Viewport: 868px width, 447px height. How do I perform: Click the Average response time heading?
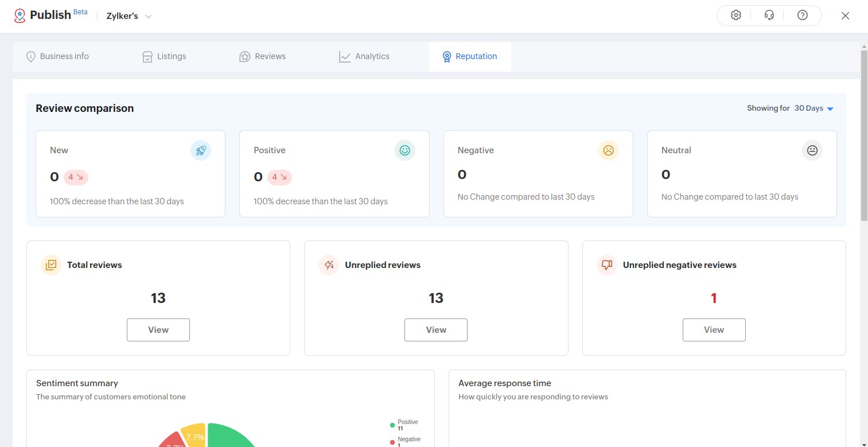click(505, 383)
